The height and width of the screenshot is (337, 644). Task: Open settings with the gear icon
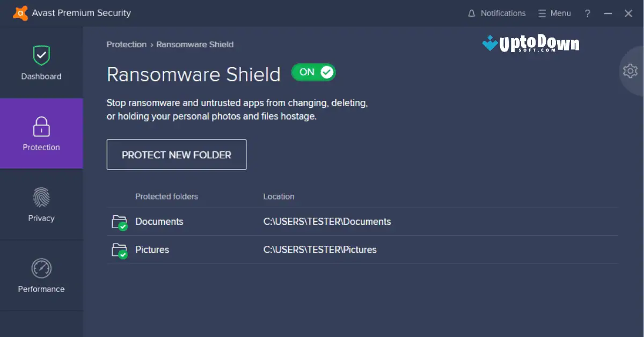click(x=630, y=71)
